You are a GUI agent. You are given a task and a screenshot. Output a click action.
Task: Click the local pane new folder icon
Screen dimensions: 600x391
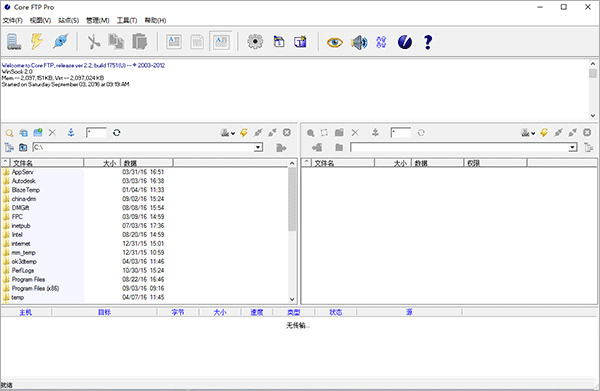38,132
